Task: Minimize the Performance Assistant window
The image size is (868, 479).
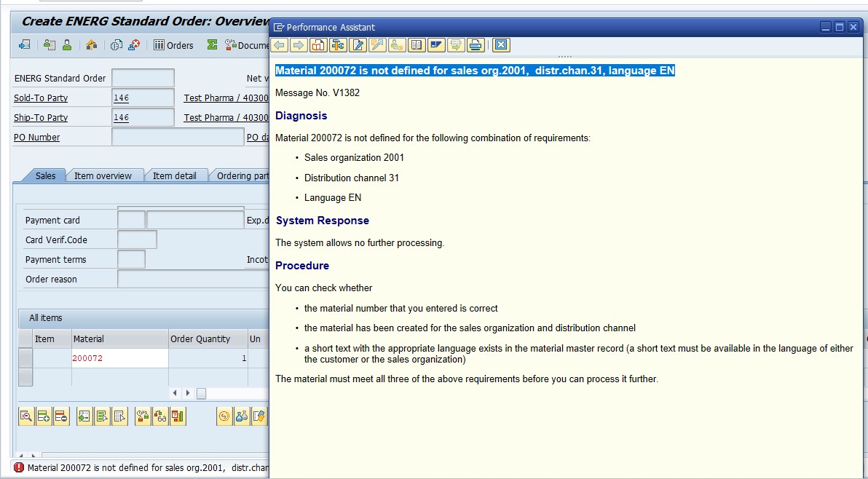Action: [x=826, y=27]
